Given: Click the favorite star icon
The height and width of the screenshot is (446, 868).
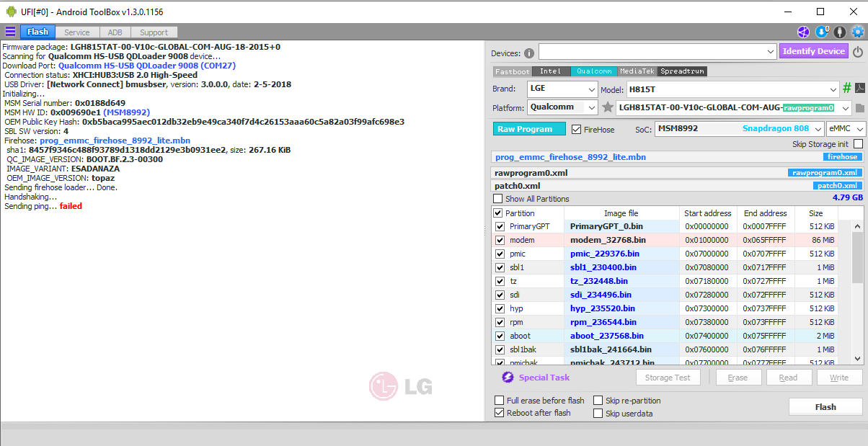Looking at the screenshot, I should click(x=608, y=107).
